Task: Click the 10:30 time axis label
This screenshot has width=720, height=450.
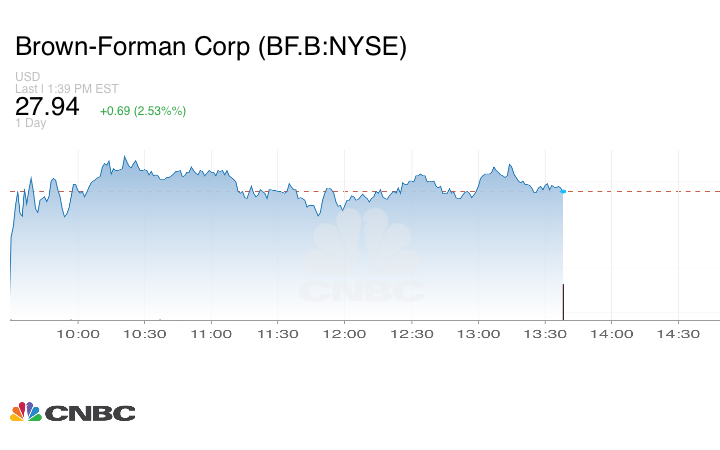Action: tap(145, 334)
